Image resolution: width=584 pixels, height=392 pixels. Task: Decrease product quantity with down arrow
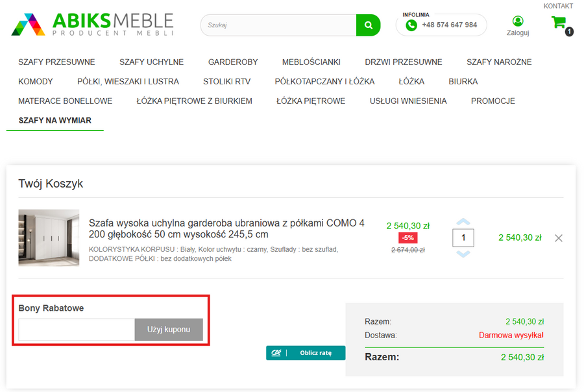pos(463,254)
